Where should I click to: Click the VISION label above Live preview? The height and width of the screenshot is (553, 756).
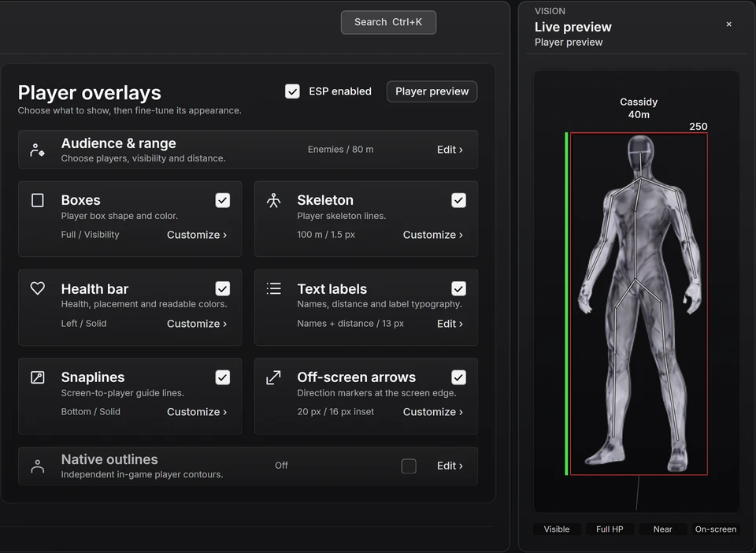pyautogui.click(x=550, y=11)
